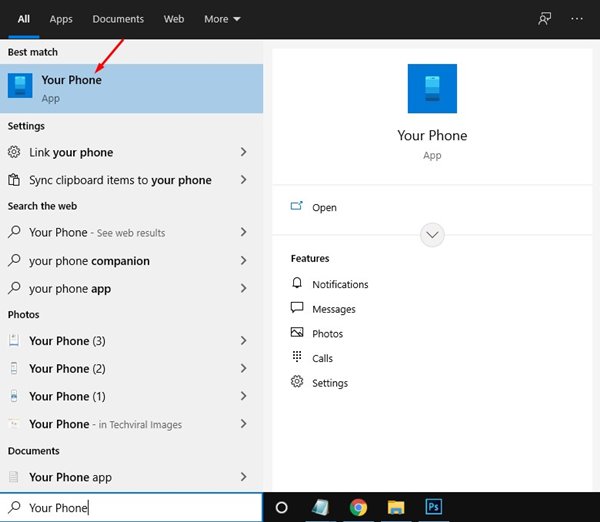Open the notepad app on taskbar

click(x=320, y=507)
